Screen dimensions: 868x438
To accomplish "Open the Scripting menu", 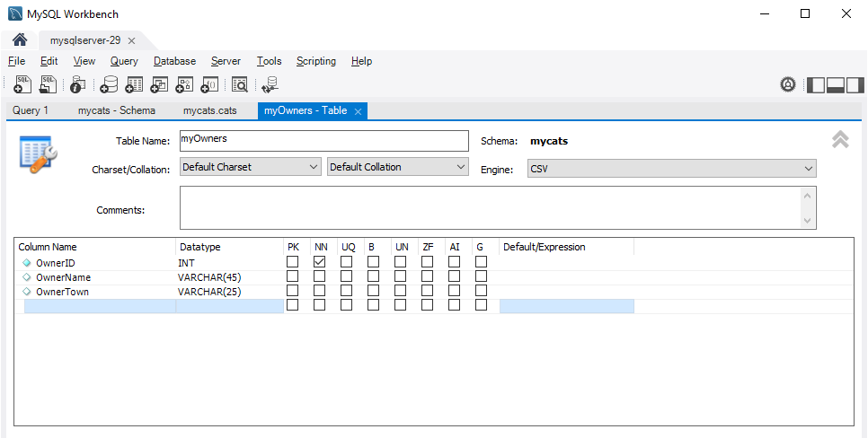I will coord(315,61).
